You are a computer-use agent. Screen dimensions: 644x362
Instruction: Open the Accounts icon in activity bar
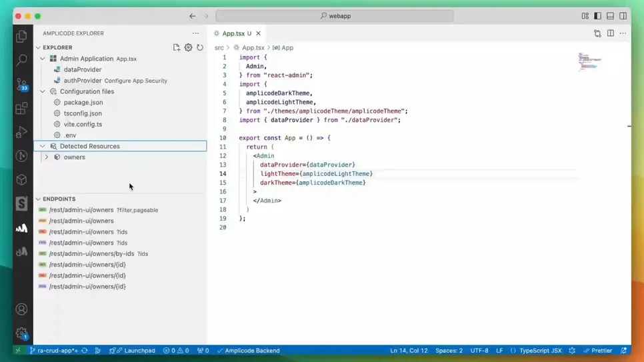(21, 309)
